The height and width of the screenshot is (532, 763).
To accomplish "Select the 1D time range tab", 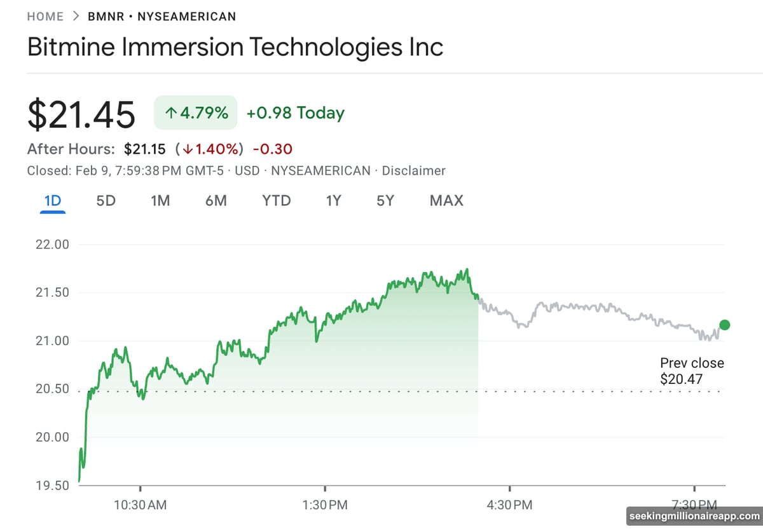I will pos(52,201).
